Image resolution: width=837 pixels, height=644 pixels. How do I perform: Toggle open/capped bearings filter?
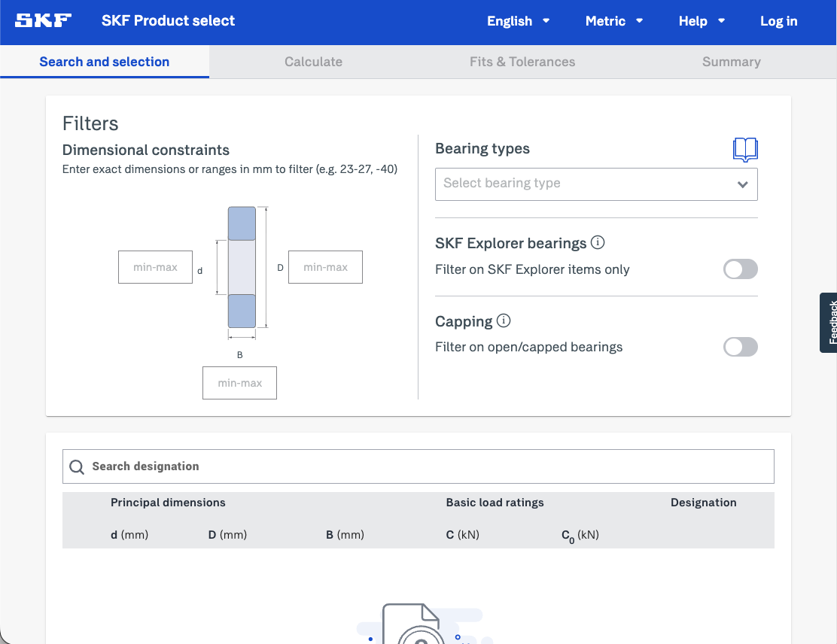click(741, 347)
